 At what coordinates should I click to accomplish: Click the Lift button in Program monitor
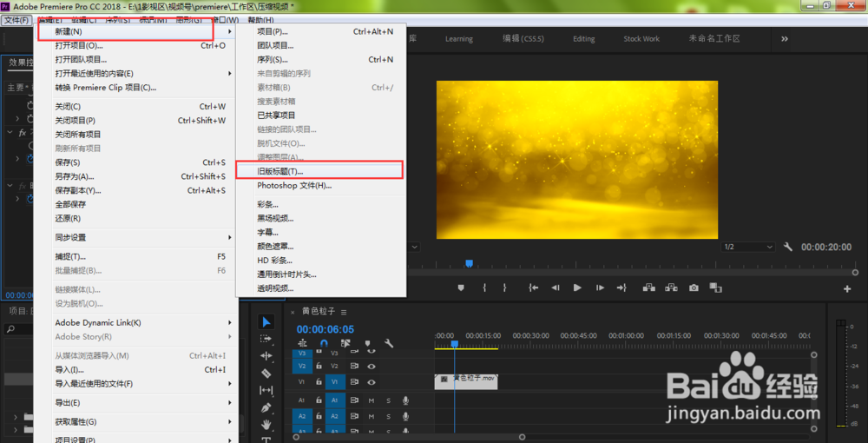pyautogui.click(x=648, y=288)
